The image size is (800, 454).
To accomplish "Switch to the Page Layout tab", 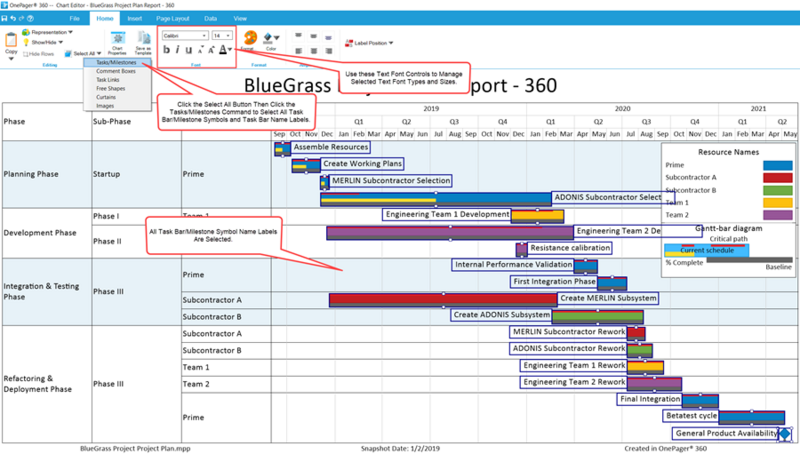I will click(172, 18).
